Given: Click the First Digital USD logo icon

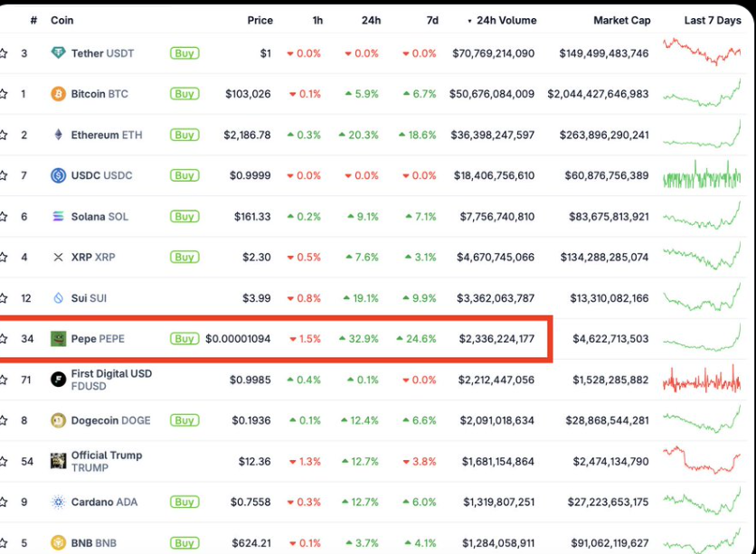Looking at the screenshot, I should 59,380.
